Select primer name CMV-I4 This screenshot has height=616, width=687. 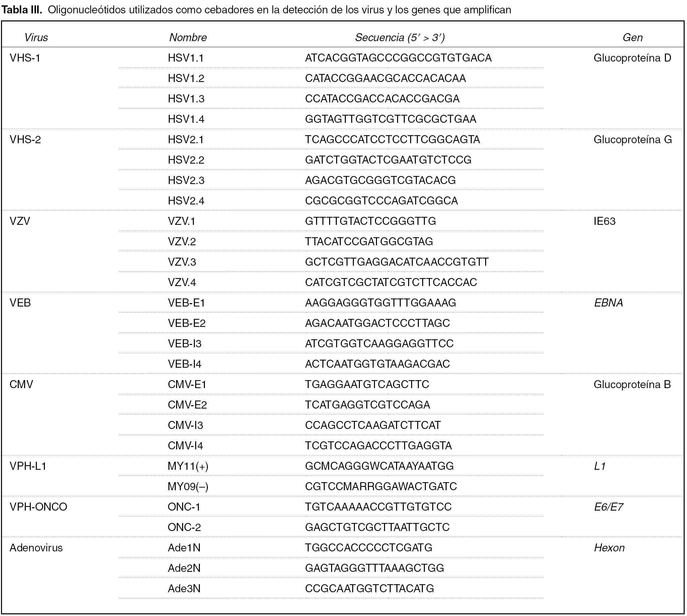185,446
